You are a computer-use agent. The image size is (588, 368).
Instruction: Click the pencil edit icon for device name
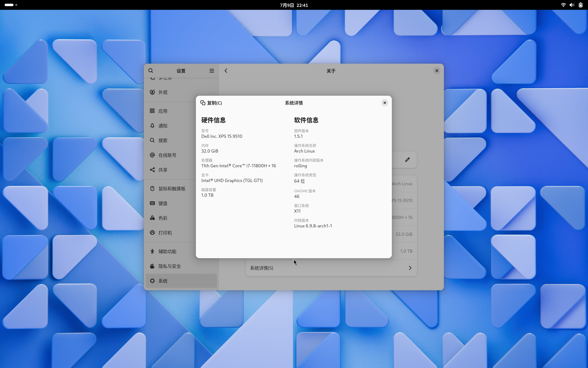coord(407,160)
